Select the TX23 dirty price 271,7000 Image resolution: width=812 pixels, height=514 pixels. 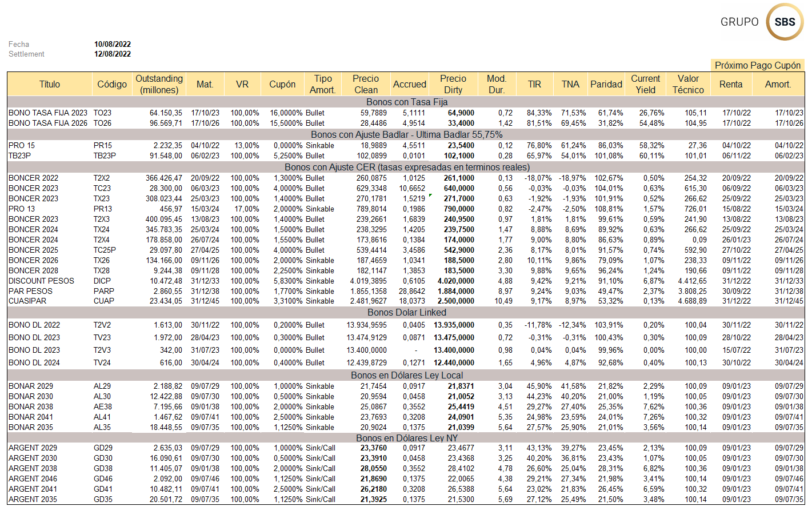[x=459, y=198]
